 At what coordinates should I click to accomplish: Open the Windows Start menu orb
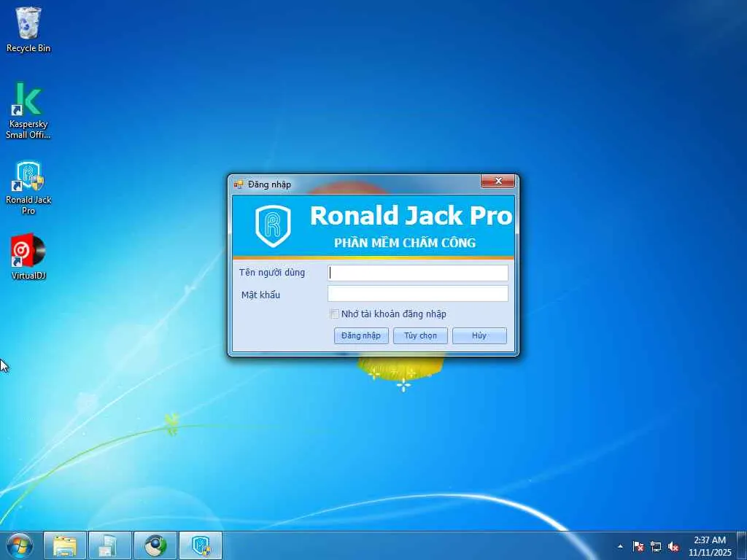pos(20,545)
